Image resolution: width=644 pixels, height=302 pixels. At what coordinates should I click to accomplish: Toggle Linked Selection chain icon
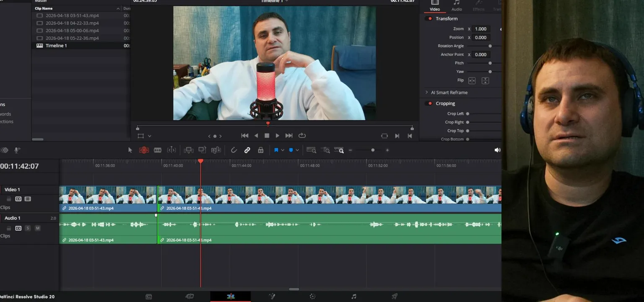click(x=247, y=150)
